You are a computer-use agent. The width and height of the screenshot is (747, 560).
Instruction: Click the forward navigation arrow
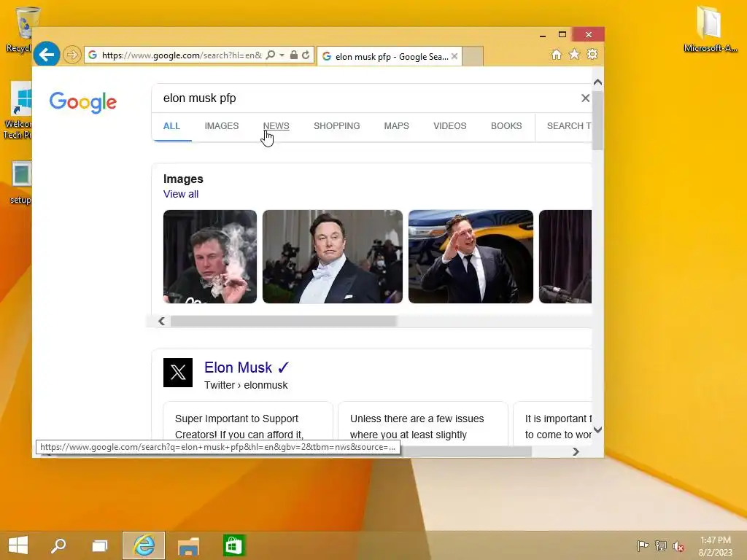click(x=71, y=55)
